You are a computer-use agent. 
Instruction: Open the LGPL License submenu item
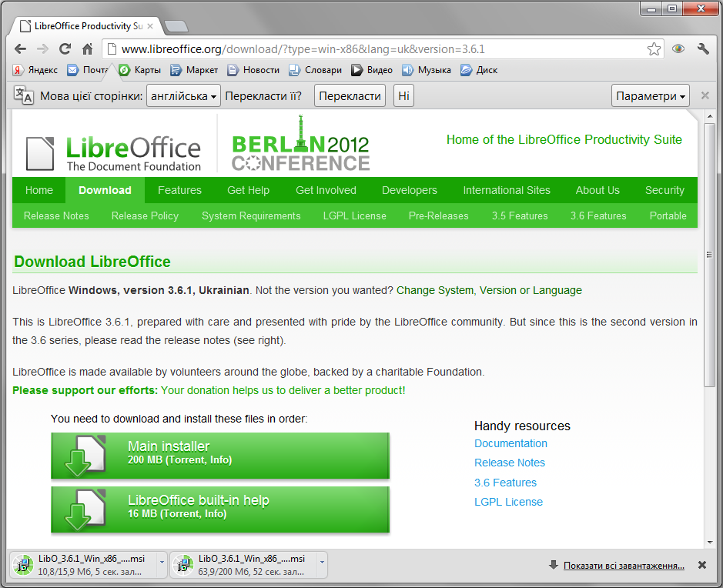(355, 215)
